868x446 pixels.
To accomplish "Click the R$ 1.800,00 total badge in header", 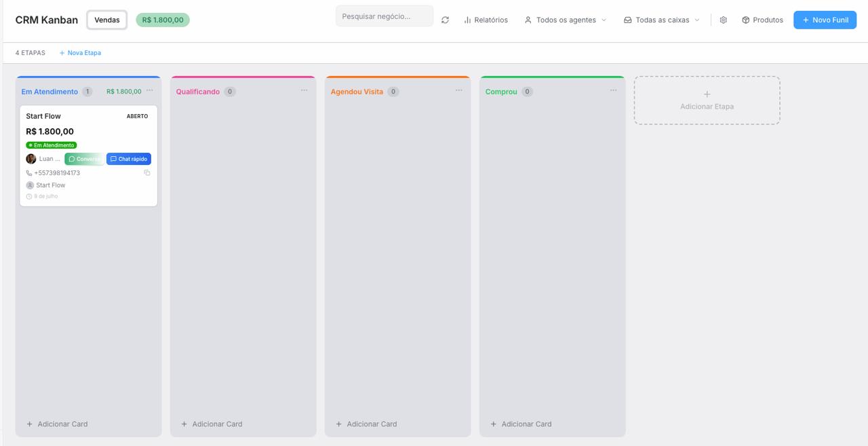I will point(163,20).
